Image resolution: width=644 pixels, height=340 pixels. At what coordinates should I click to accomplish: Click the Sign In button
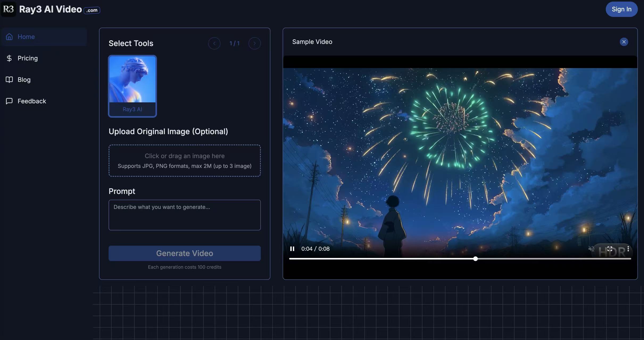point(621,9)
